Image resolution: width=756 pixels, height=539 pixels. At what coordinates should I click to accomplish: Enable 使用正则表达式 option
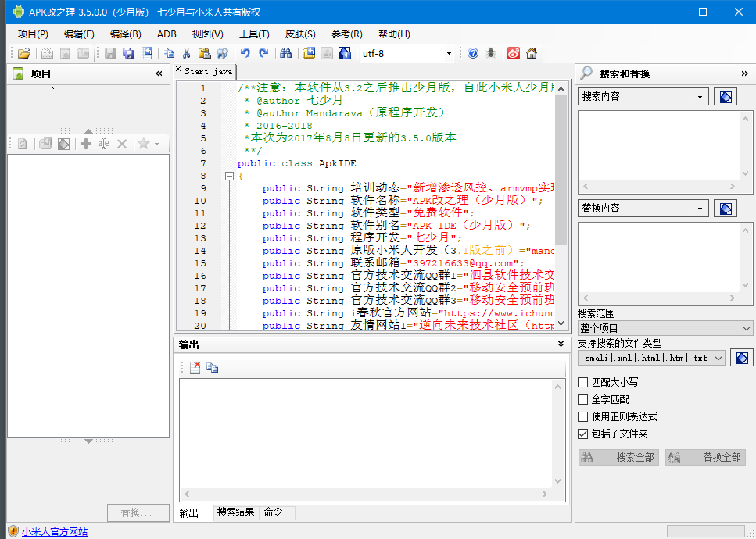coord(582,416)
